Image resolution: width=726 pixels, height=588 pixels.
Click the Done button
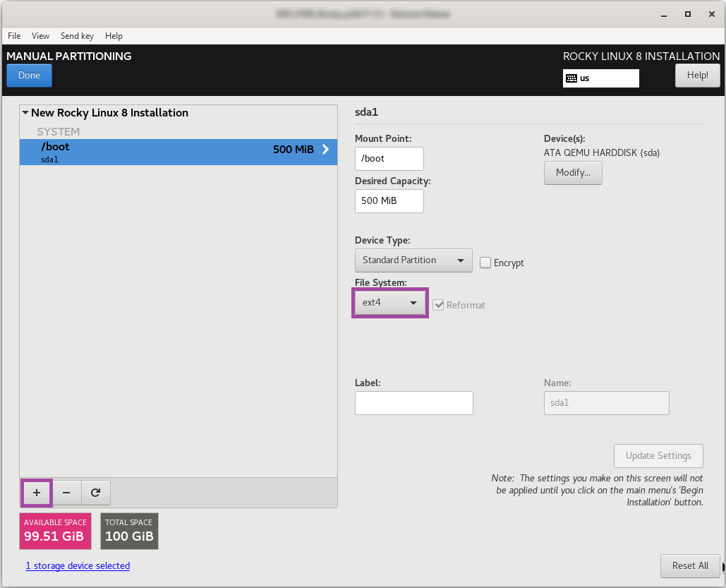pos(29,76)
